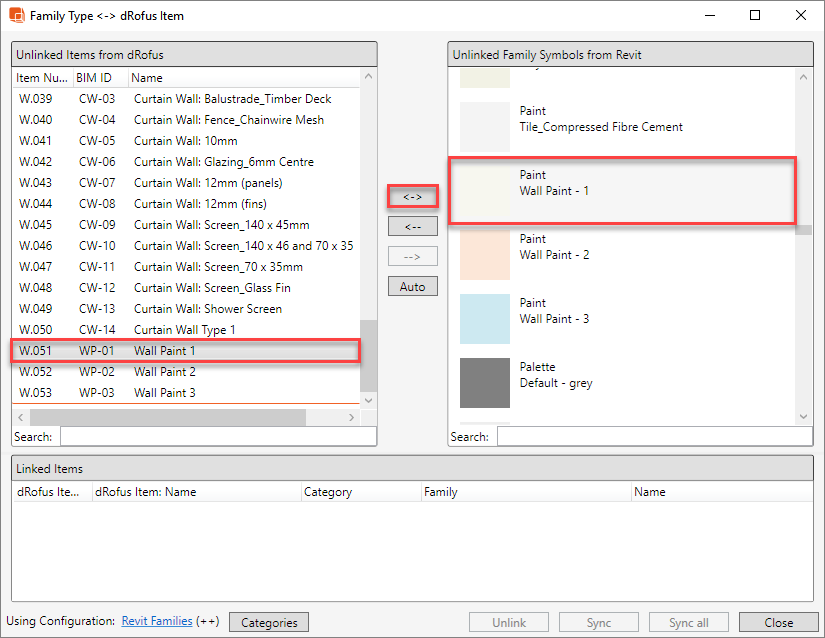Open the Categories button
The height and width of the screenshot is (638, 825).
269,623
